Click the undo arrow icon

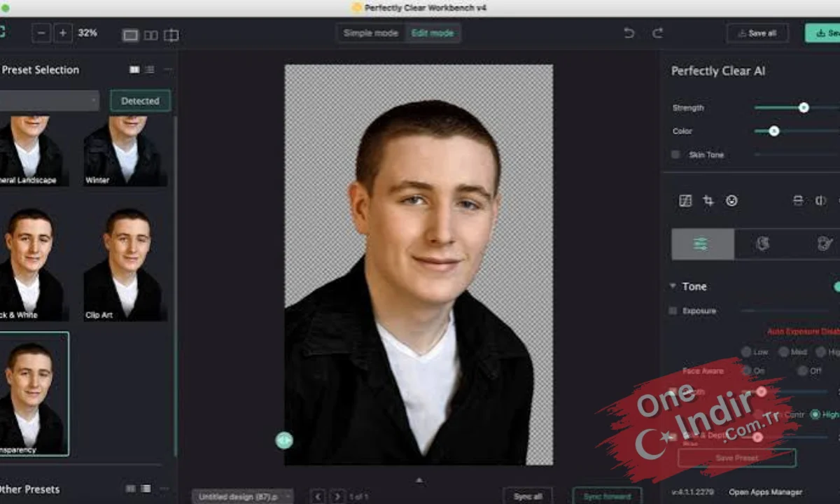tap(629, 33)
